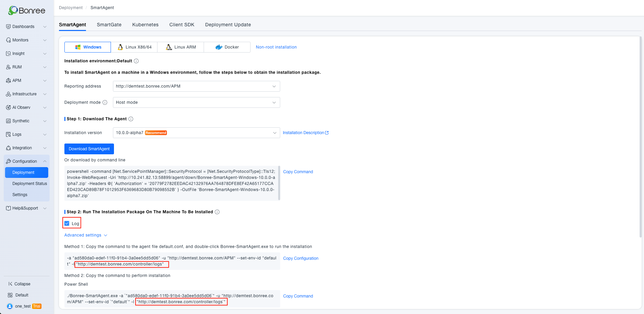Click info icon next to Step 1 heading
Image resolution: width=644 pixels, height=314 pixels.
pyautogui.click(x=131, y=119)
